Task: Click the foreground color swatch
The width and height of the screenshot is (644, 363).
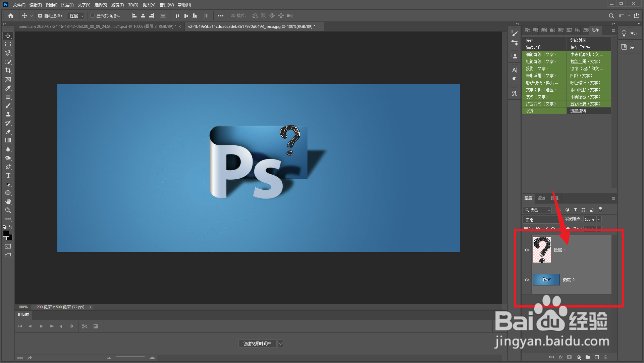Action: coord(6,234)
